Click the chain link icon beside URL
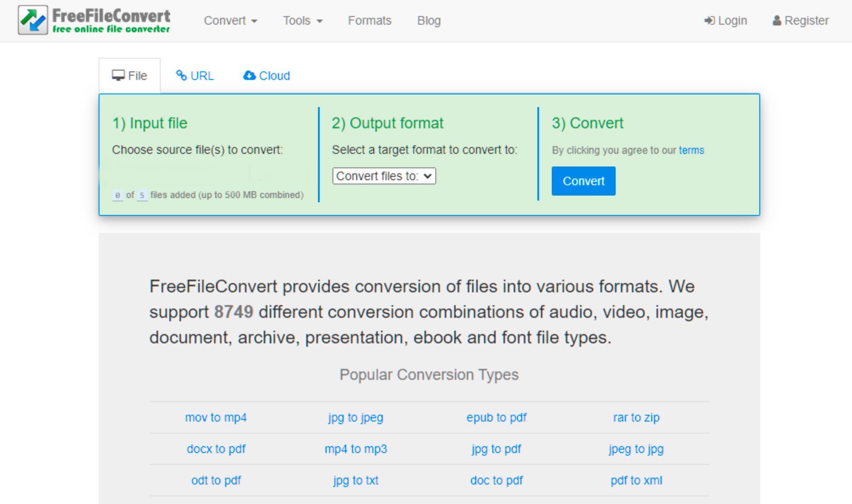Viewport: 852px width, 504px height. pos(182,76)
